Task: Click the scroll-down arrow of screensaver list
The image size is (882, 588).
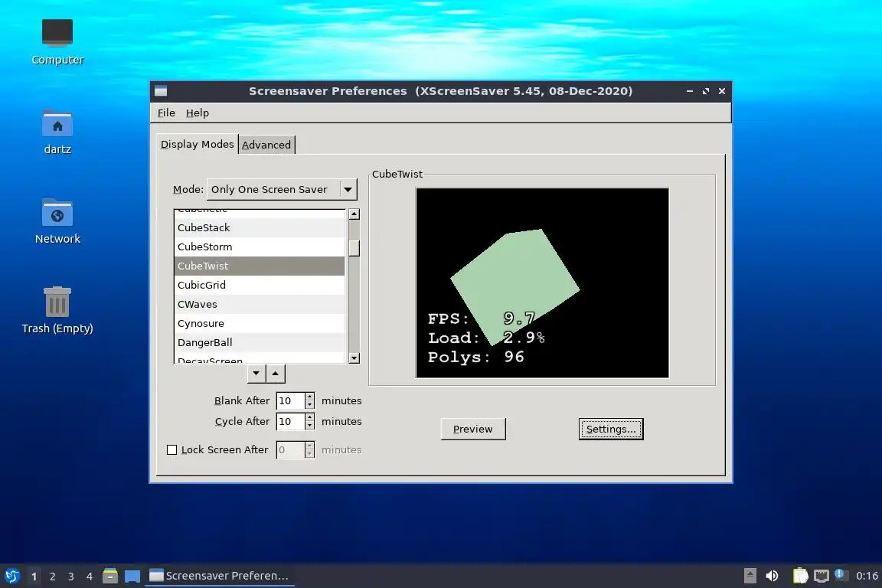Action: click(x=354, y=358)
